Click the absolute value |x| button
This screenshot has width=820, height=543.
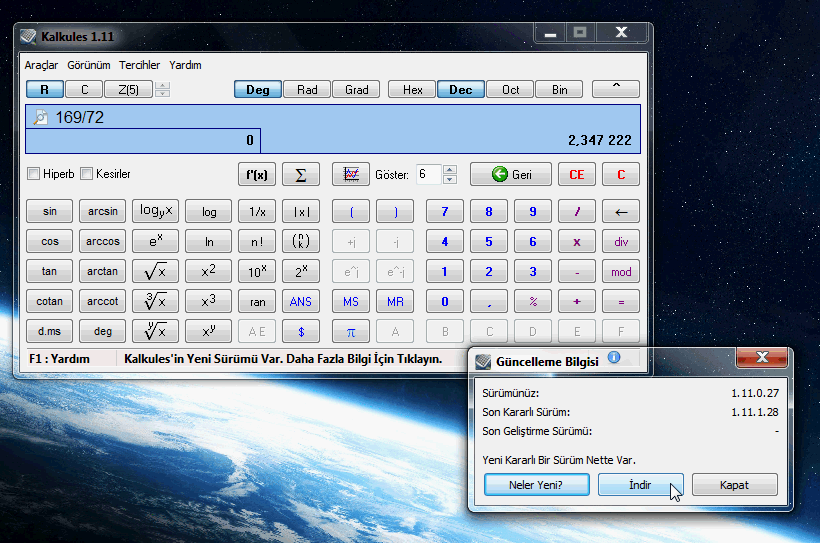(x=301, y=211)
